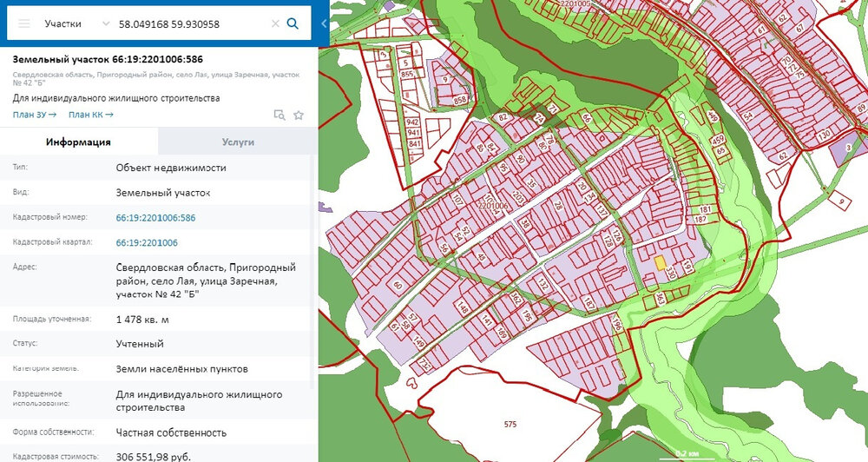Select the highlighted yellow parcel on map
Screen dimensions: 868x462
click(x=660, y=262)
